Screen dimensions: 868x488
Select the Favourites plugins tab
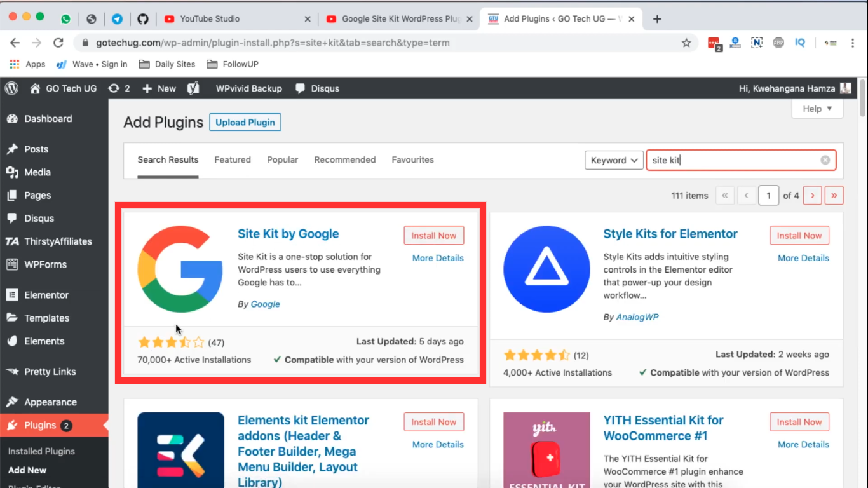(x=413, y=159)
